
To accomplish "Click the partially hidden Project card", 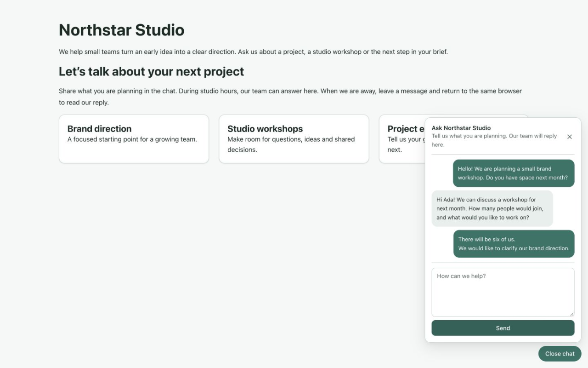I will [x=402, y=139].
